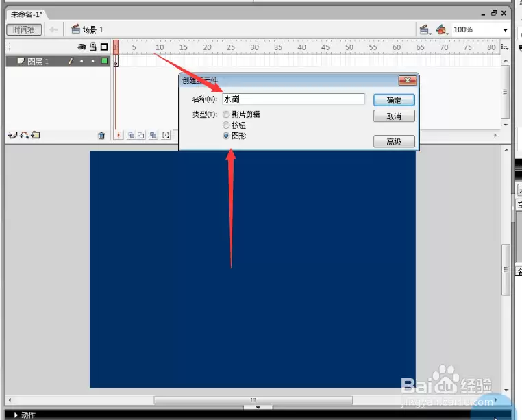Click the collapse arrow below the stage scrollbar
Screen dimensions: 522x420
click(258, 407)
